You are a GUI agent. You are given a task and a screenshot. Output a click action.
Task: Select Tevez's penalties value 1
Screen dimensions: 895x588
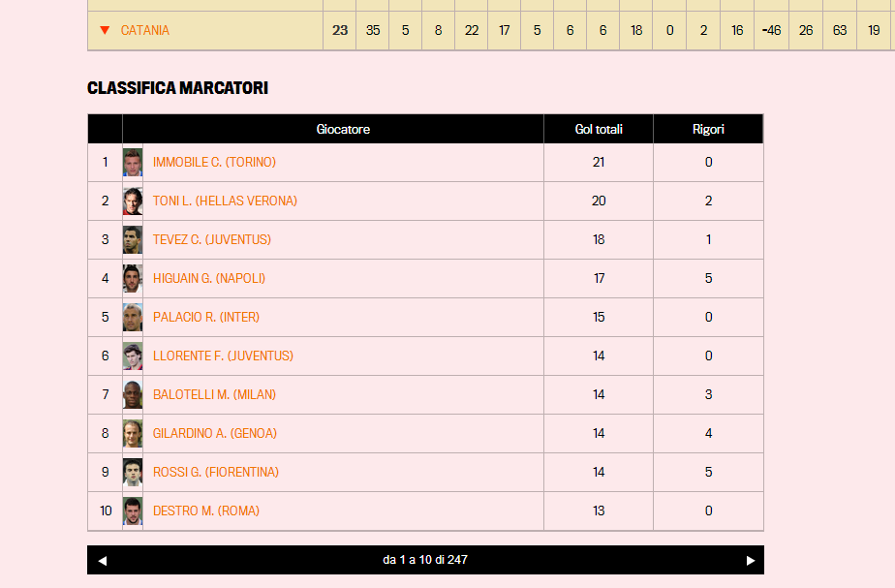pyautogui.click(x=708, y=240)
